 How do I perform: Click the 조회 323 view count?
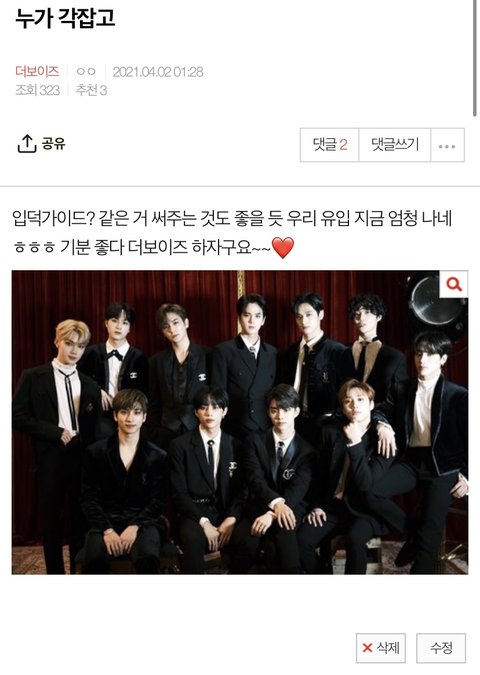point(37,90)
